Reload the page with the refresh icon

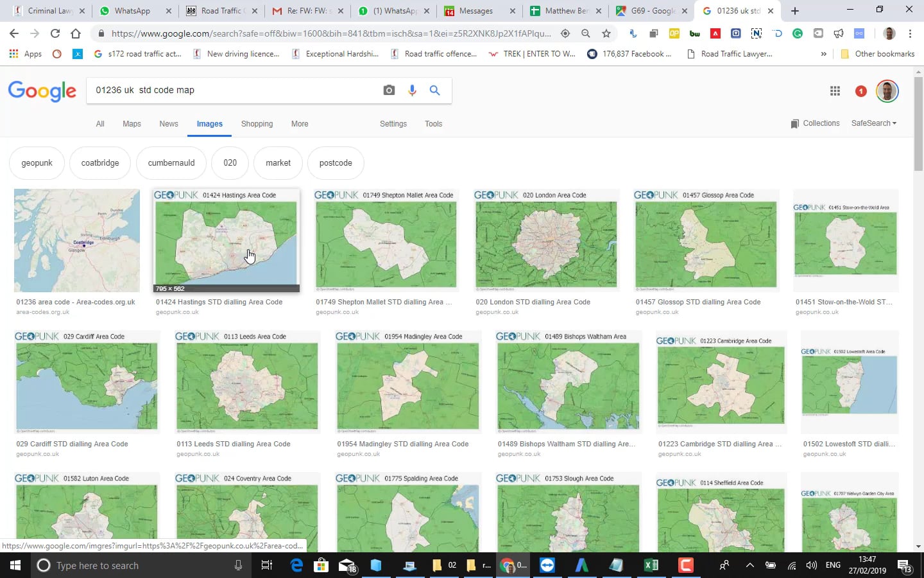pyautogui.click(x=55, y=33)
